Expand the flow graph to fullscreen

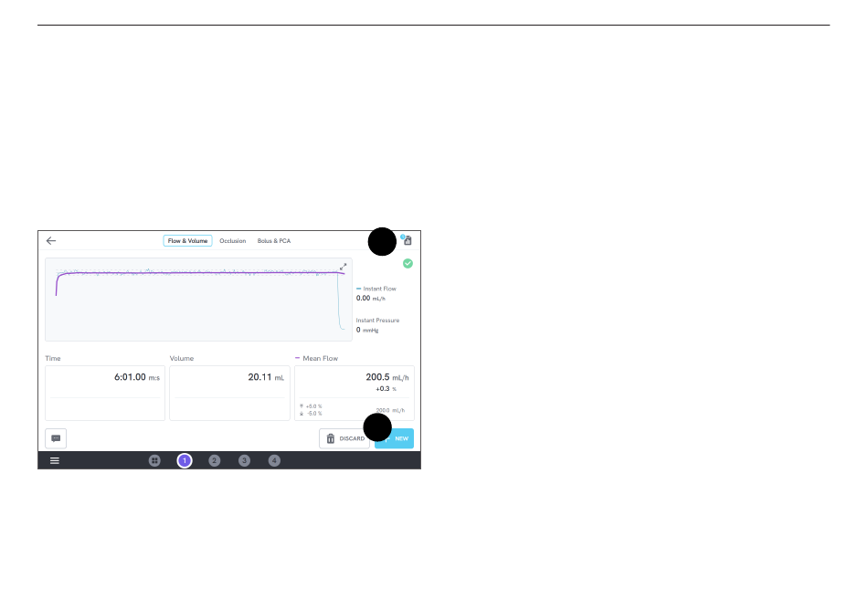coord(344,267)
